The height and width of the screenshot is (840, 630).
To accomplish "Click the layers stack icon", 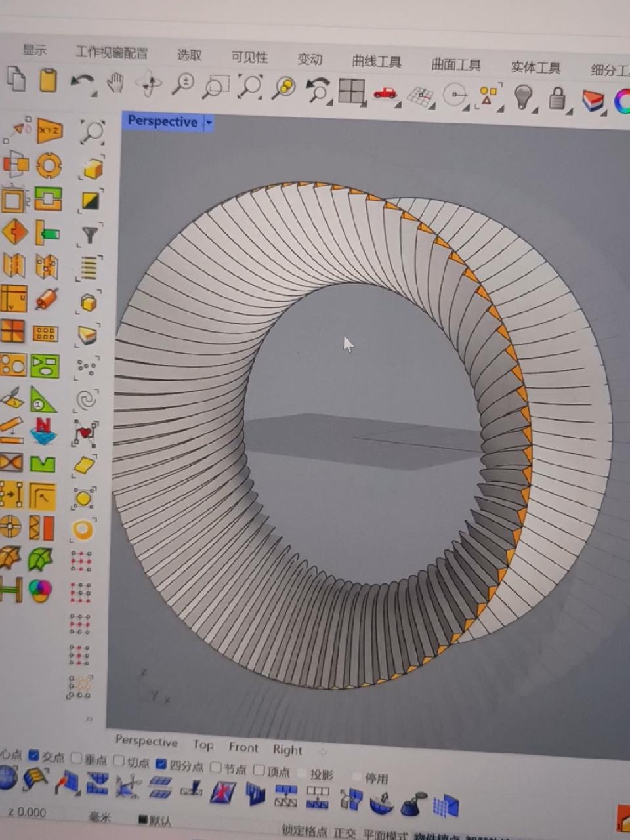I will 593,101.
